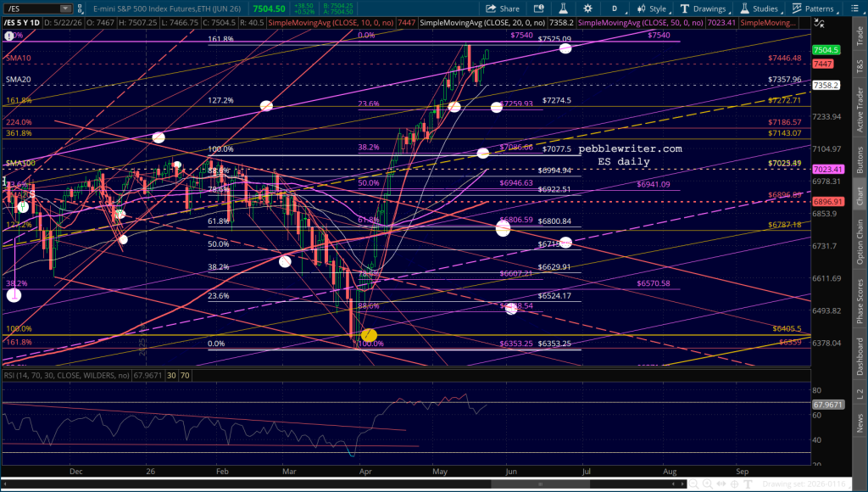The height and width of the screenshot is (492, 868).
Task: Toggle the expand-collapse time axis arrows
Action: pos(721,484)
